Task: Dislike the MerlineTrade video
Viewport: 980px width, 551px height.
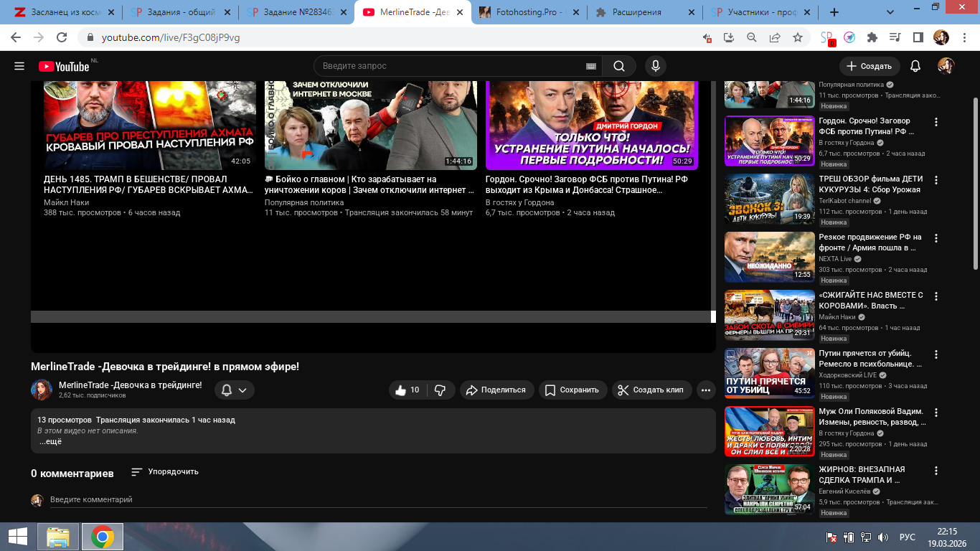Action: click(x=440, y=390)
